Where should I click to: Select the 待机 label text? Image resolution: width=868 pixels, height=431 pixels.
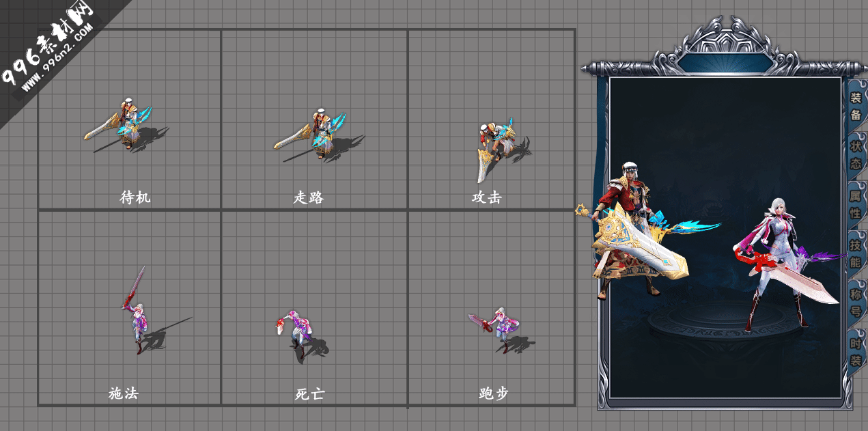(x=135, y=197)
